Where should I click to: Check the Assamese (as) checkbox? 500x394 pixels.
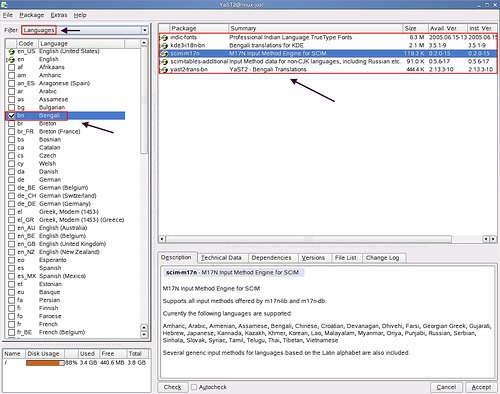click(x=12, y=99)
